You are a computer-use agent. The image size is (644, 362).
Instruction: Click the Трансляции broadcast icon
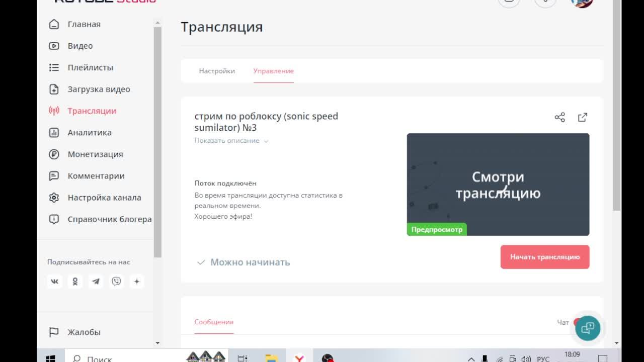(x=54, y=111)
